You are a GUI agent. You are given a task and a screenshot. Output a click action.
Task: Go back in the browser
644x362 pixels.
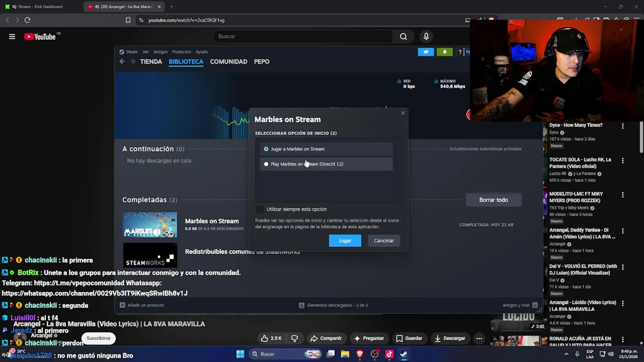(x=7, y=20)
